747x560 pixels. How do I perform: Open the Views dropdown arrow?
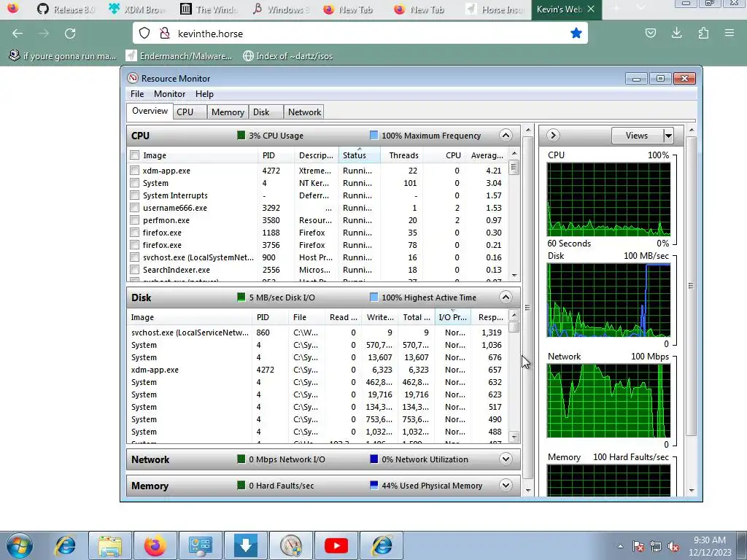[x=668, y=136]
